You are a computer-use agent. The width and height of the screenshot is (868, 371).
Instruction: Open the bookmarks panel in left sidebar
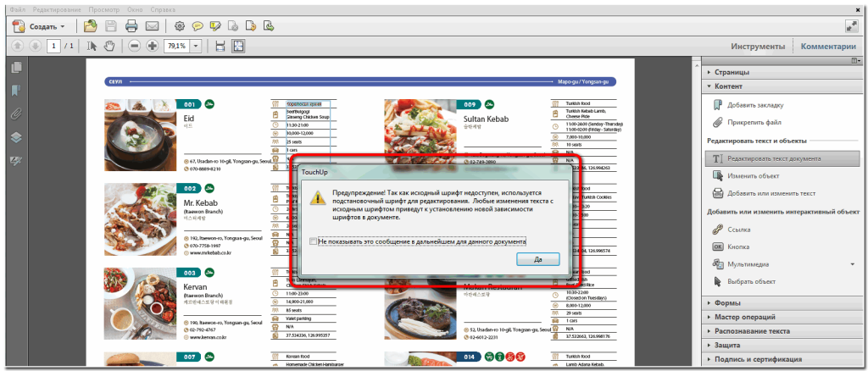(x=15, y=91)
